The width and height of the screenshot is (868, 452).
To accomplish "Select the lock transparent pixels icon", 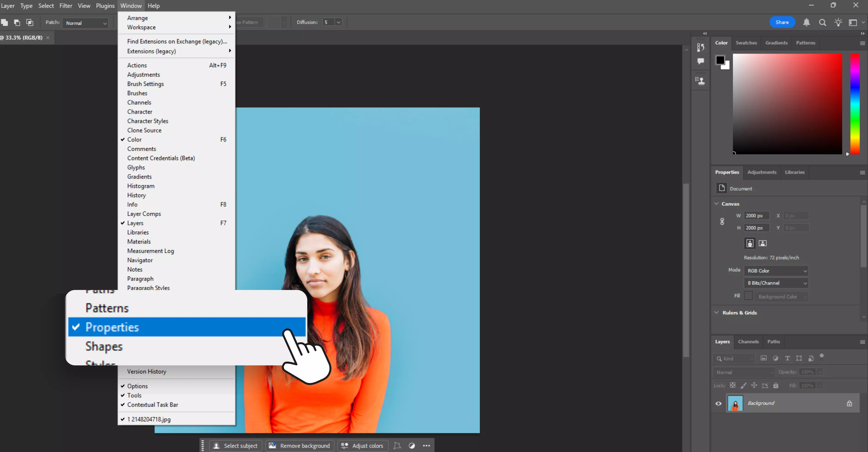I will point(733,385).
